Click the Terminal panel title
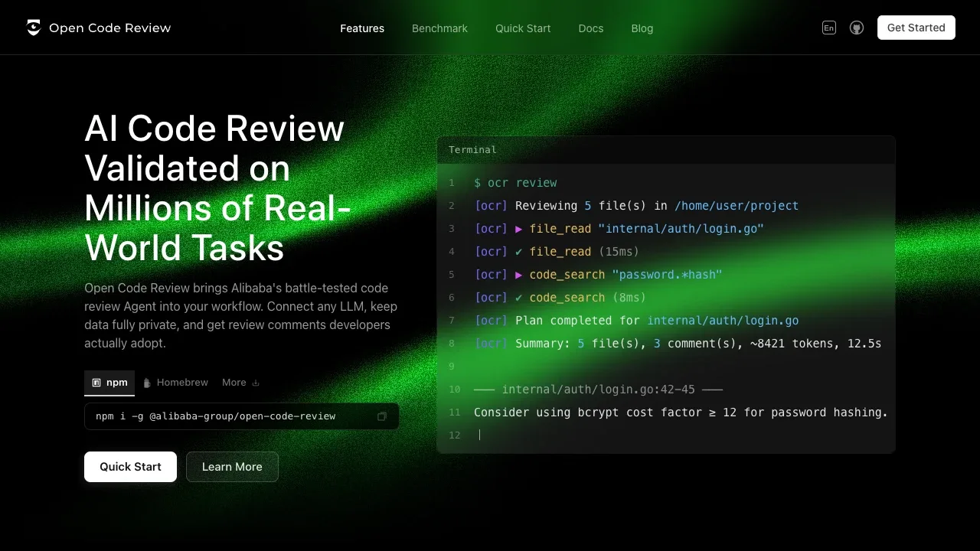 pos(472,150)
